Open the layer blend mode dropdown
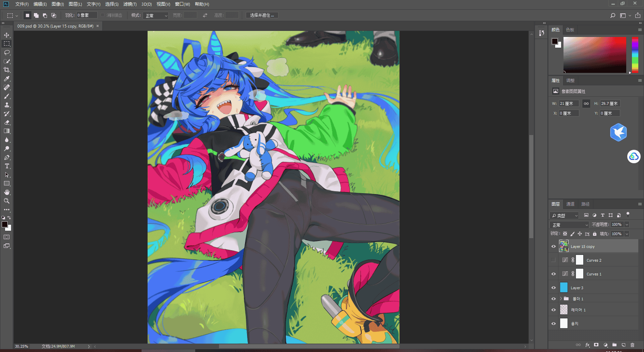 pos(570,225)
